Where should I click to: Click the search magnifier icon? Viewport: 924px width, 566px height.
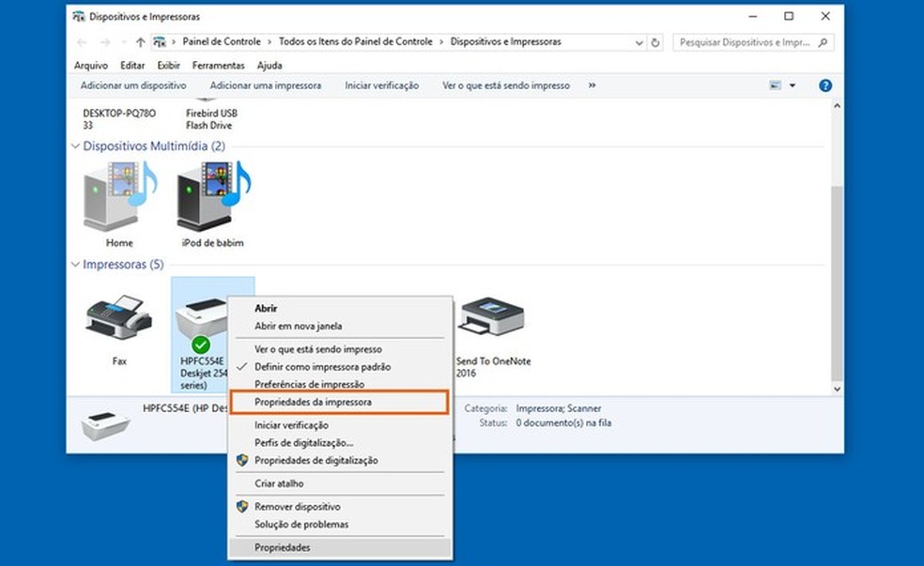tap(824, 42)
